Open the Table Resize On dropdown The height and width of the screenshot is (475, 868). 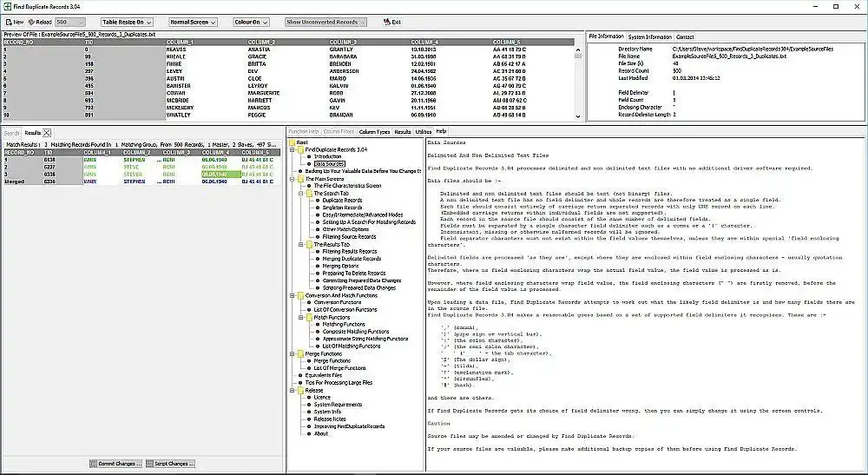click(127, 23)
